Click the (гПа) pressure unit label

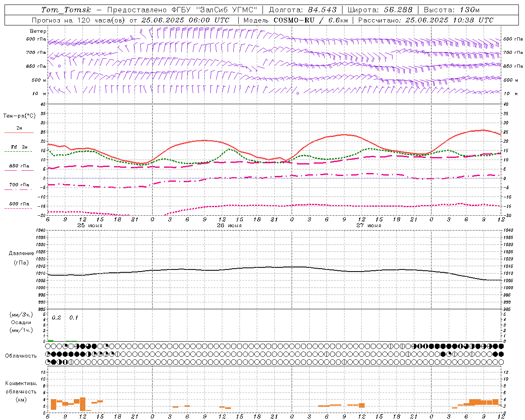21,263
